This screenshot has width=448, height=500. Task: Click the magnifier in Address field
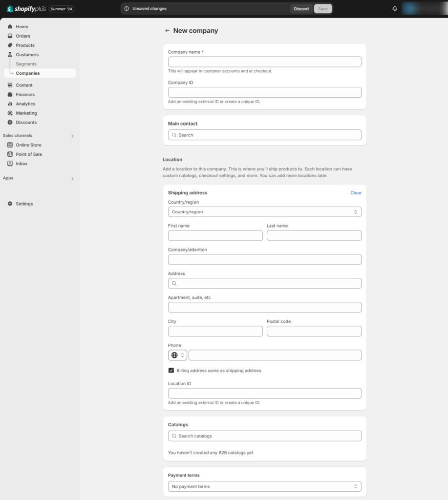(174, 283)
